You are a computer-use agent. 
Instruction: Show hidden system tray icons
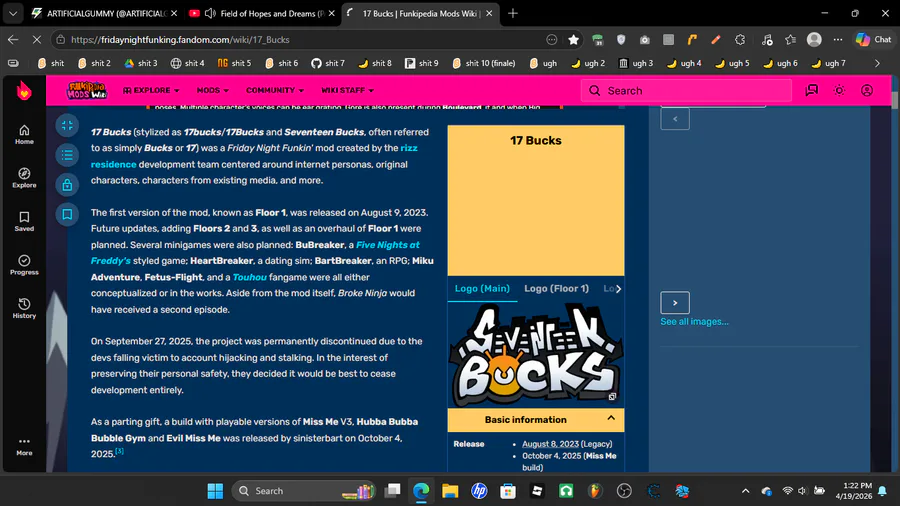(x=745, y=491)
